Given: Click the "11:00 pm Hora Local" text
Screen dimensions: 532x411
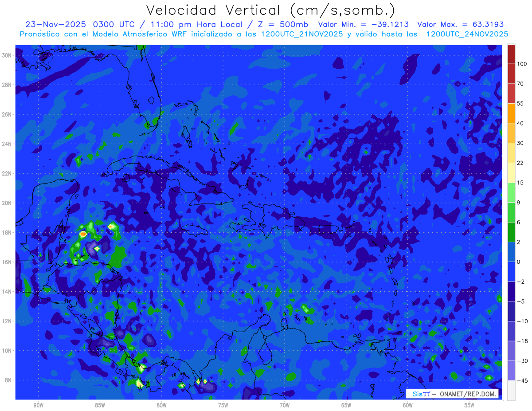Looking at the screenshot, I should 199,24.
